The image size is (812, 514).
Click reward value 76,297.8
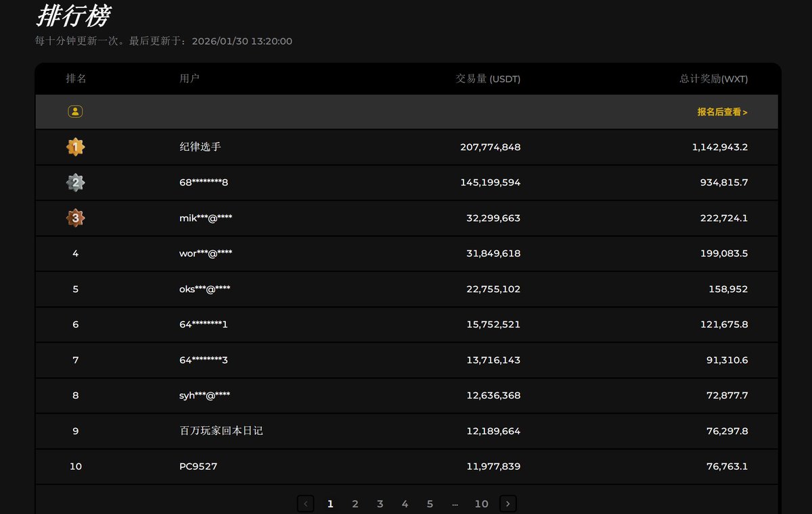click(727, 431)
